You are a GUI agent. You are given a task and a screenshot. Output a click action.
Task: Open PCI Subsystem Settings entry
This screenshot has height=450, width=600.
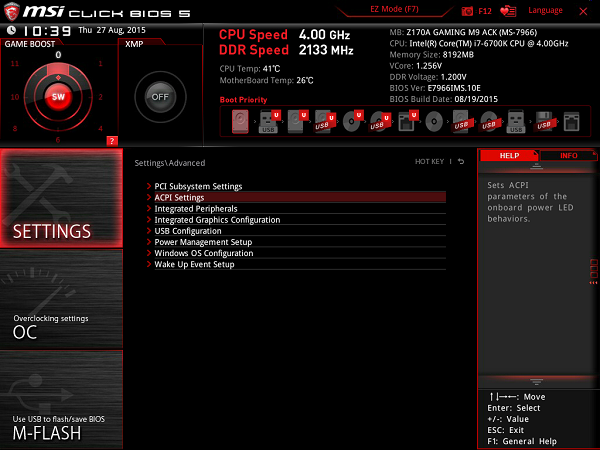300,186
